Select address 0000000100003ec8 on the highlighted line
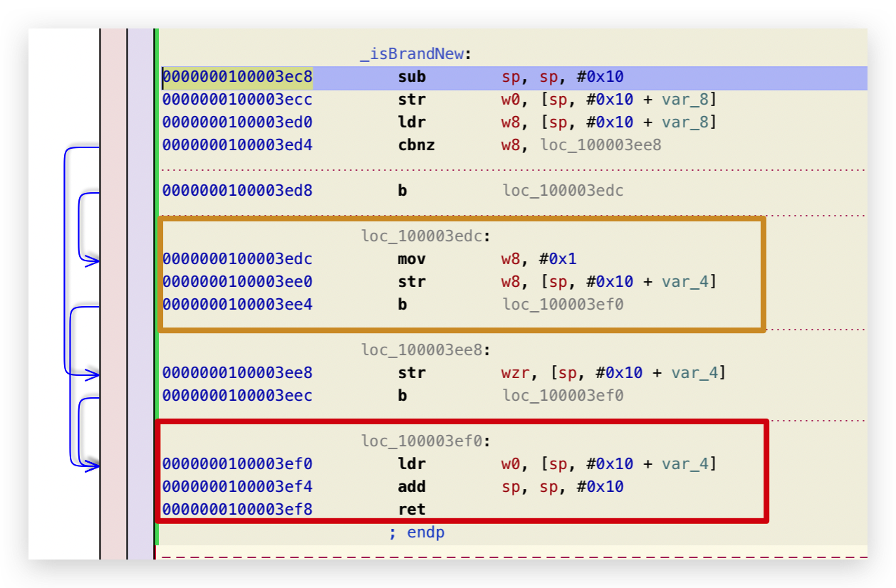Image resolution: width=896 pixels, height=588 pixels. (x=237, y=77)
